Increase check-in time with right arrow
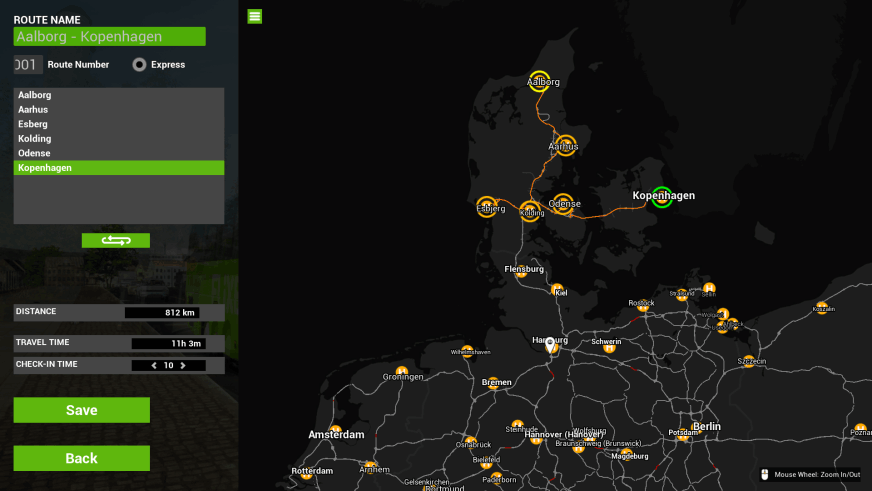Screen dimensions: 872x491 pos(183,365)
